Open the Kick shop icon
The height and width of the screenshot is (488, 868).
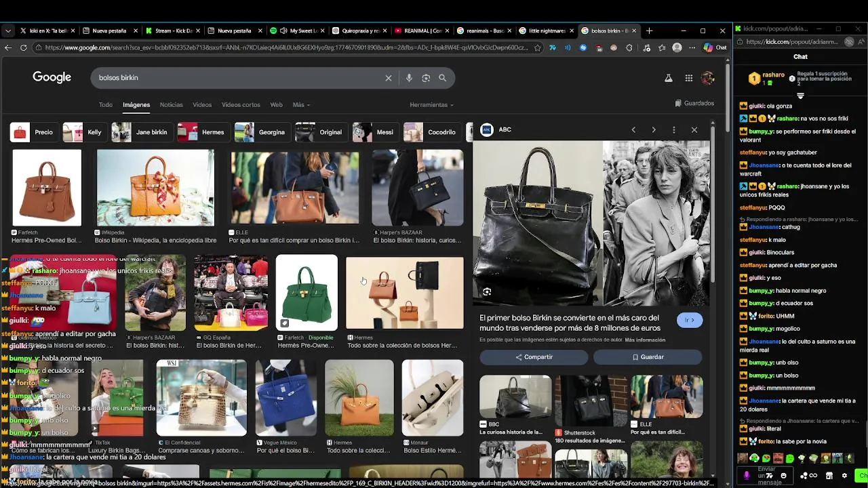(x=829, y=476)
